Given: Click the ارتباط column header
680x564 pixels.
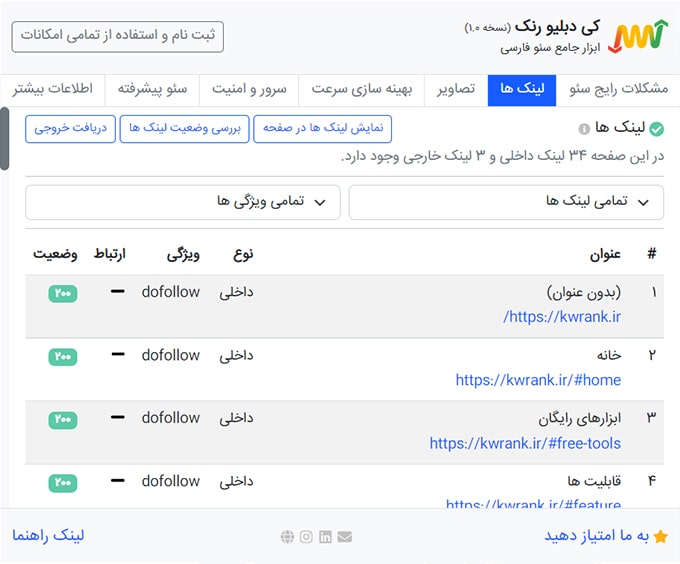Looking at the screenshot, I should pos(110,254).
